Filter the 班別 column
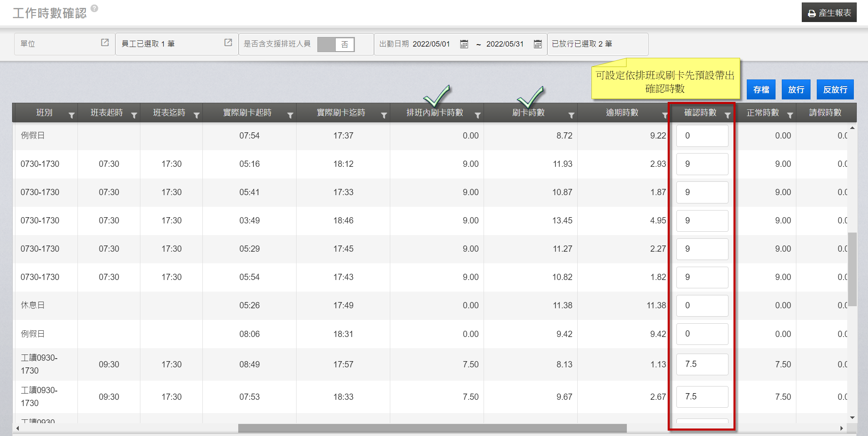 [72, 115]
